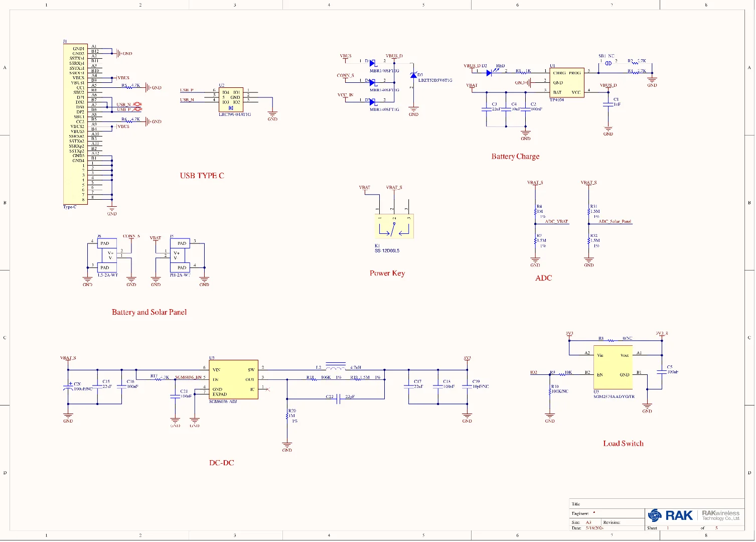Click the SGM6036_EN net label
This screenshot has width=756, height=542.
(x=188, y=377)
